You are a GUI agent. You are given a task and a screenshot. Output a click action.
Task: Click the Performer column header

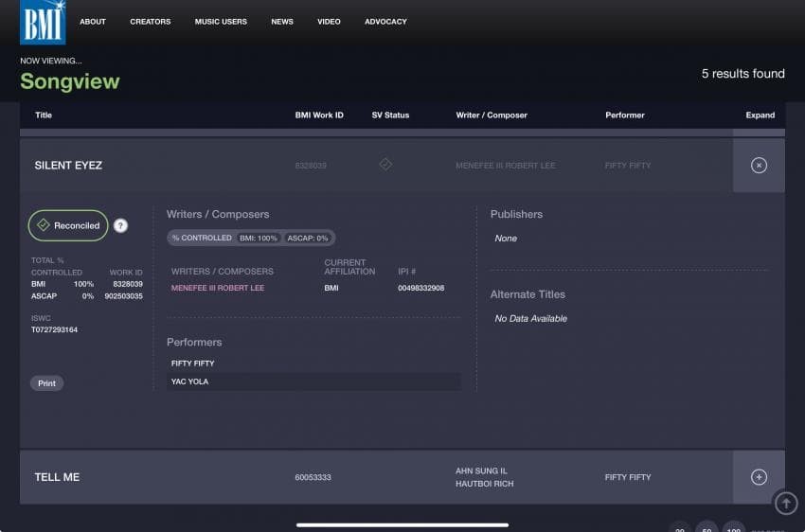pyautogui.click(x=625, y=115)
